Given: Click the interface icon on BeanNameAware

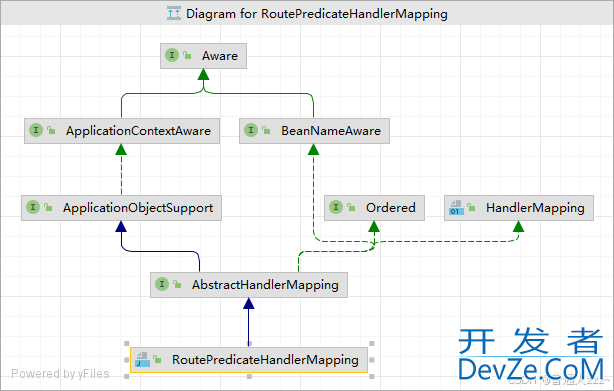Looking at the screenshot, I should coord(251,130).
